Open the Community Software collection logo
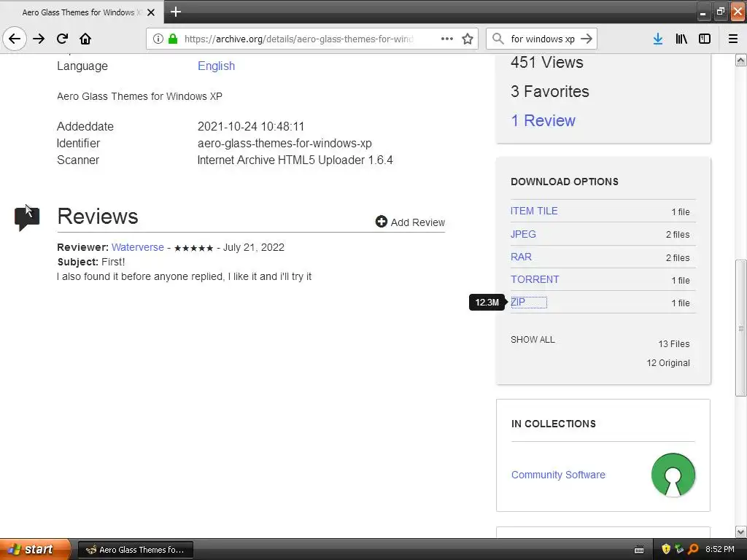This screenshot has width=747, height=560. tap(673, 475)
